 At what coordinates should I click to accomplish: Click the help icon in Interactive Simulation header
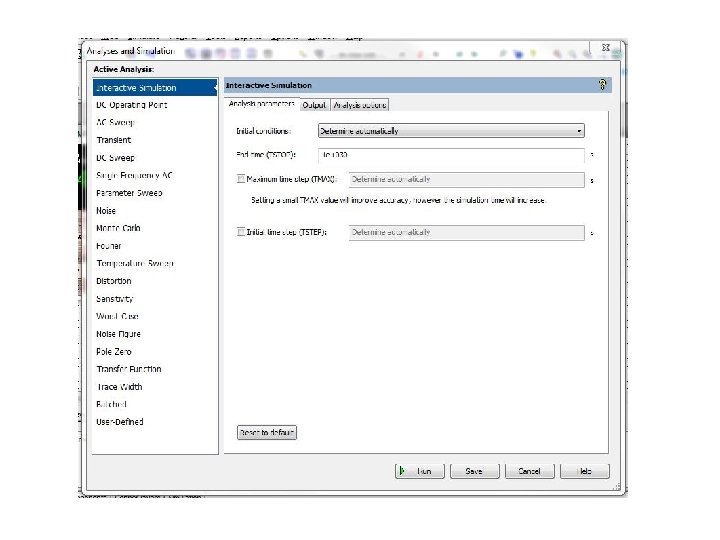pos(602,84)
